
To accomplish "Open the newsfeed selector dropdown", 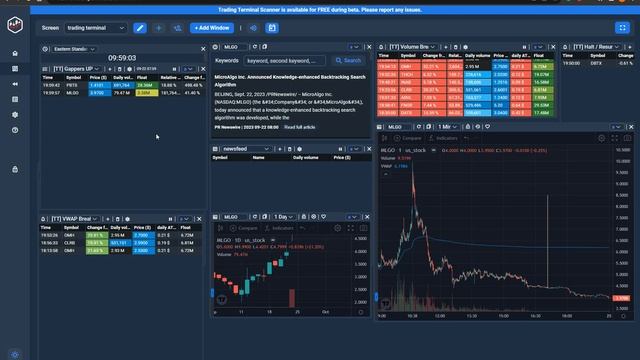I will tap(246, 149).
